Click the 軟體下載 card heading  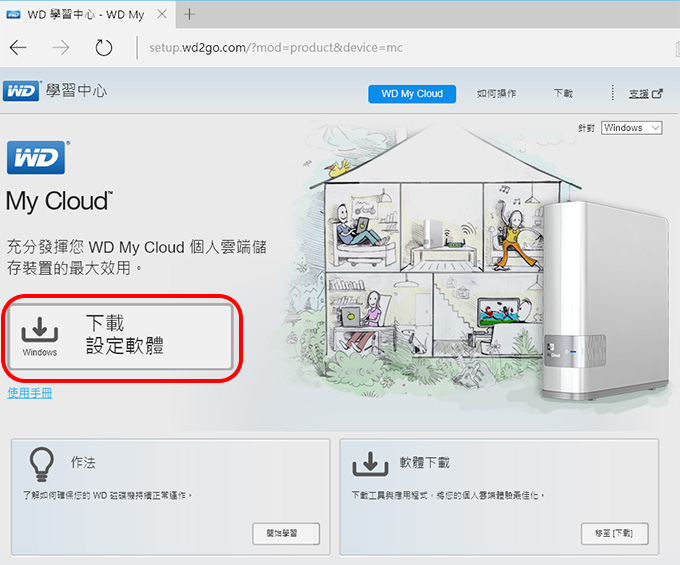425,462
